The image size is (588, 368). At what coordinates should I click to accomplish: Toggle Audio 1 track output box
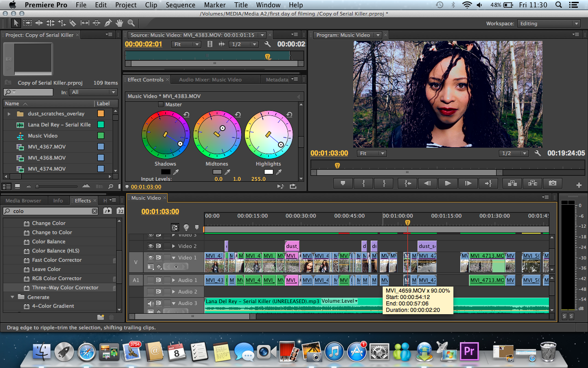[151, 280]
